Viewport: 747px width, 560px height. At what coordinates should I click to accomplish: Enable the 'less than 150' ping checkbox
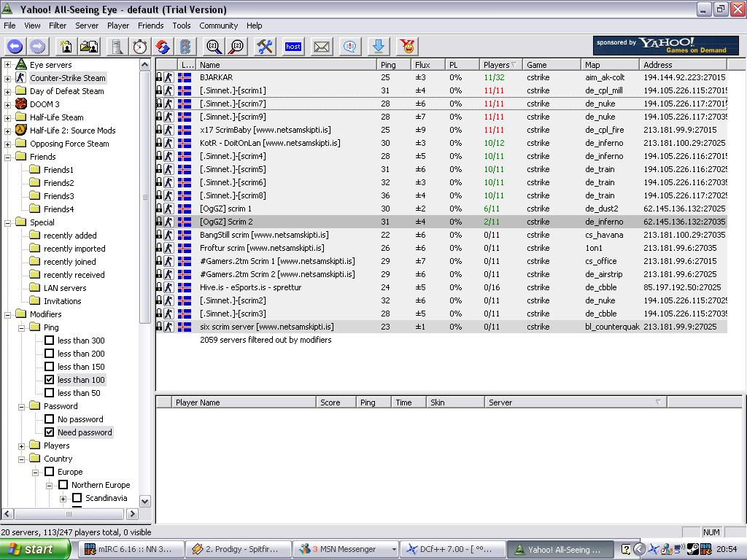click(49, 366)
